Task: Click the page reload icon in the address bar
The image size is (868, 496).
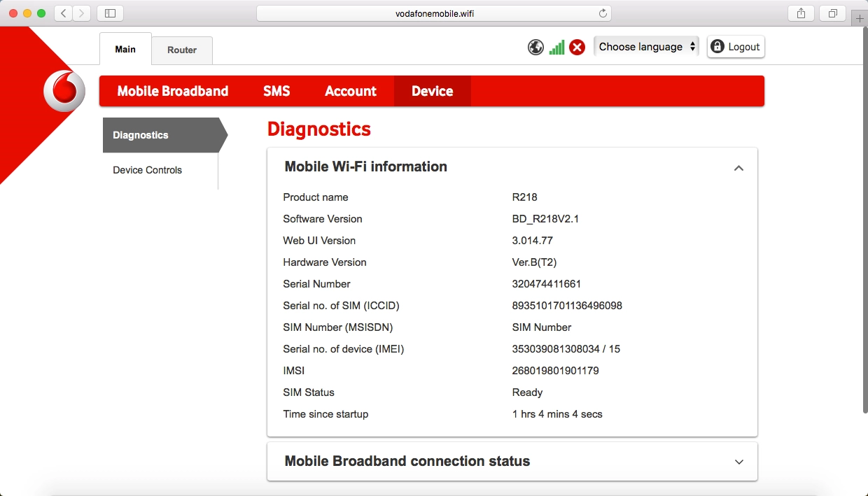Action: coord(602,12)
